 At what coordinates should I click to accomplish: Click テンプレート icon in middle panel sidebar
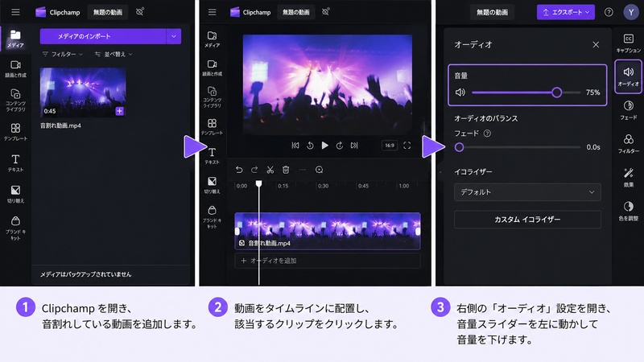coord(212,127)
